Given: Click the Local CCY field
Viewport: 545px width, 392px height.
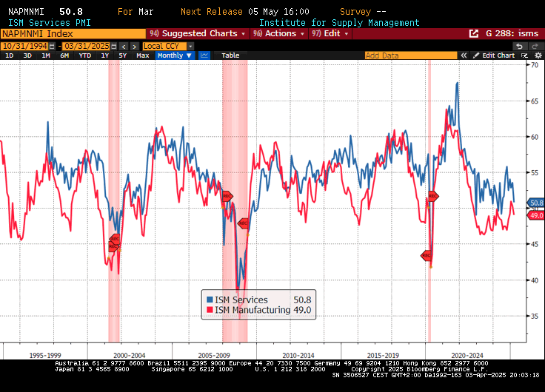Looking at the screenshot, I should 165,46.
